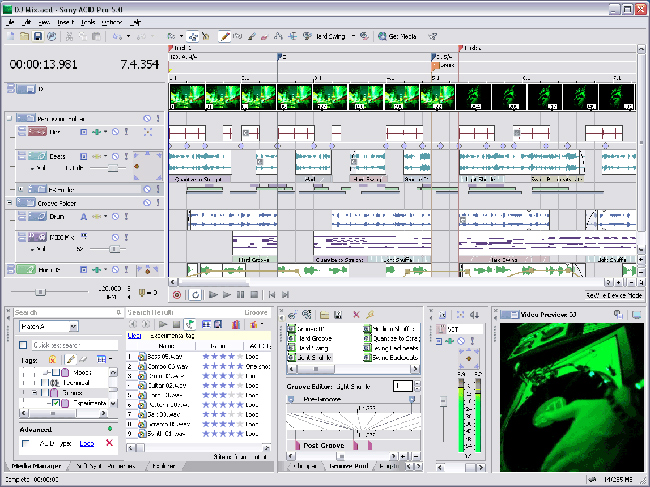The width and height of the screenshot is (650, 487).
Task: Save the project using the toolbar disk icon
Action: pos(38,37)
